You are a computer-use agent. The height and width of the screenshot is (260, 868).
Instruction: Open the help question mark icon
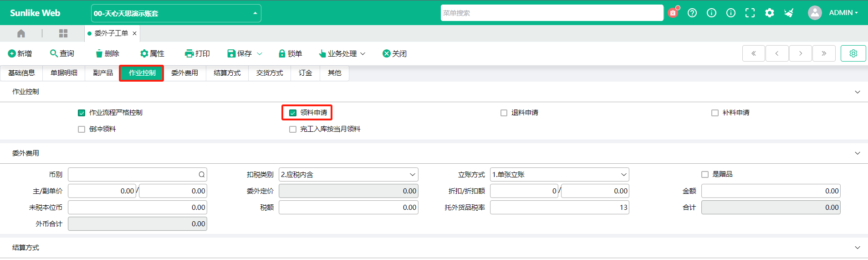point(692,13)
